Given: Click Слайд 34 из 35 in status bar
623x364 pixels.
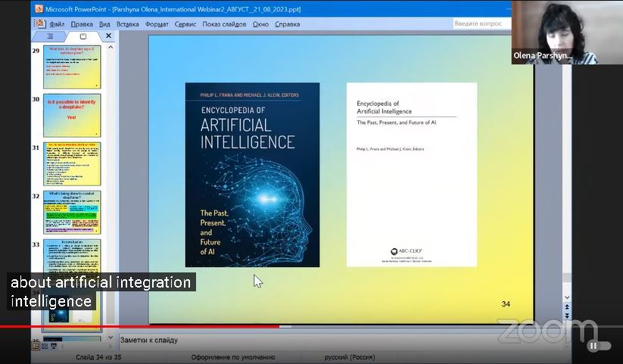Looking at the screenshot, I should [x=98, y=357].
